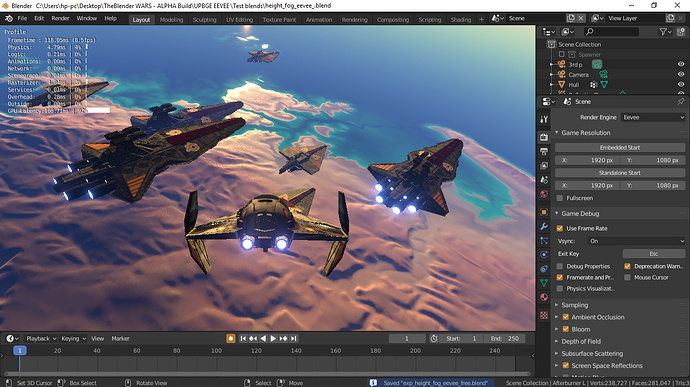This screenshot has width=690, height=387.
Task: Open the Particles properties tab icon
Action: 544,240
